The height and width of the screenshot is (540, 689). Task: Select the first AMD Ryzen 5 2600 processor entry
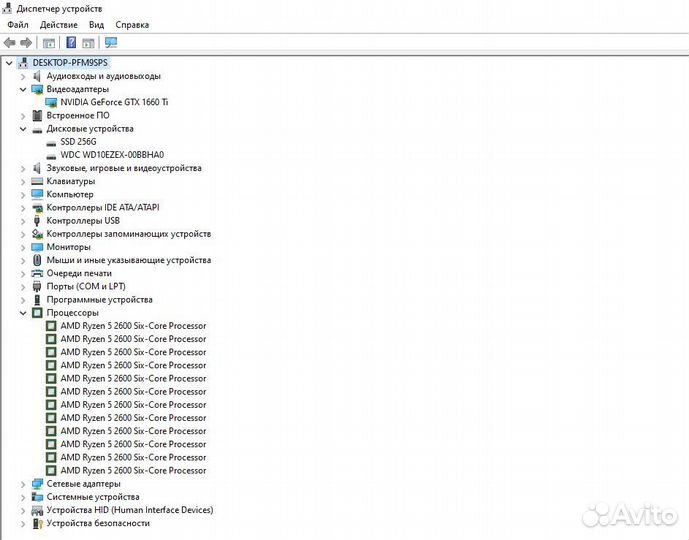click(133, 326)
